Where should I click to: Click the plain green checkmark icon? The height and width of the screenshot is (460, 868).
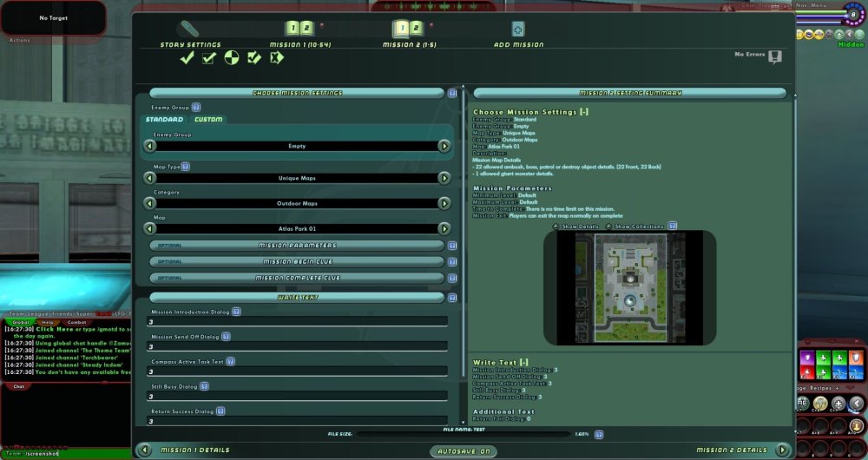(x=187, y=57)
